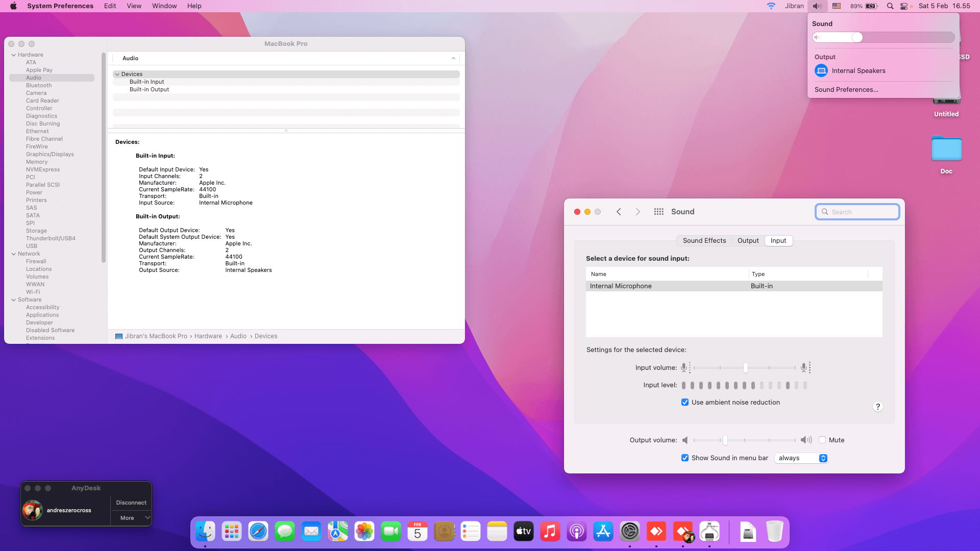Click Wi-Fi icon in menu bar
The width and height of the screenshot is (980, 551).
click(x=771, y=6)
